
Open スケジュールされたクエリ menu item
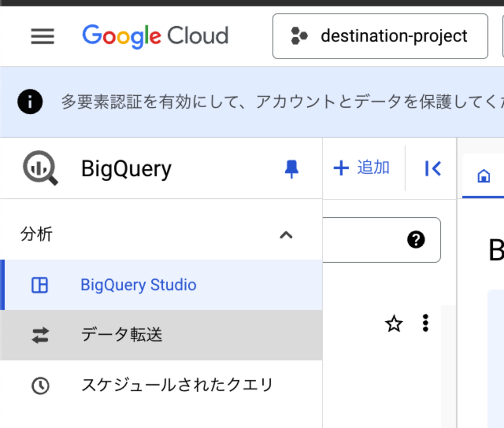[177, 385]
